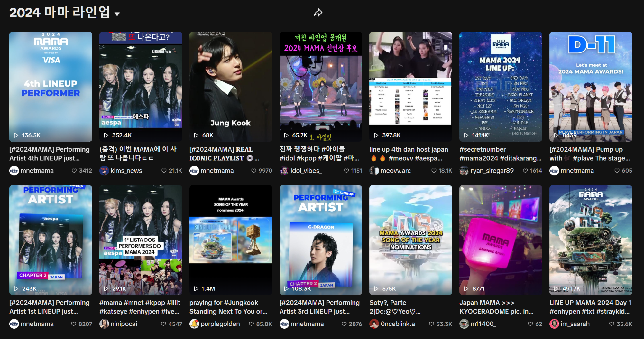Image resolution: width=644 pixels, height=339 pixels.
Task: Like the ICONIC PLAYLIST post with 9970 likes
Action: click(254, 171)
